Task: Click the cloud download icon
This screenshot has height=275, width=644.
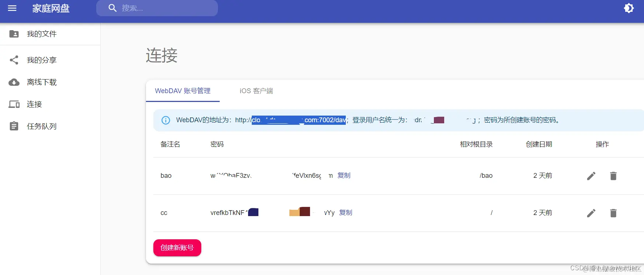Action: (x=14, y=82)
